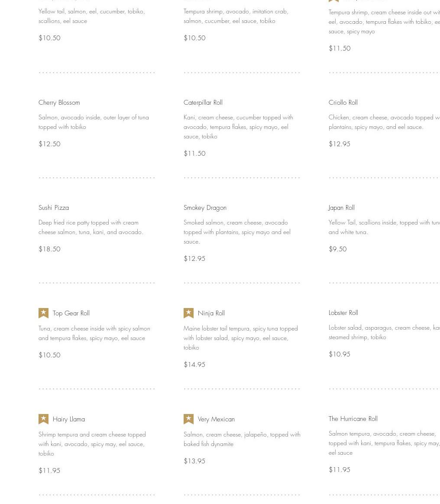Click the star badge beside Very Mexican

coord(188,419)
